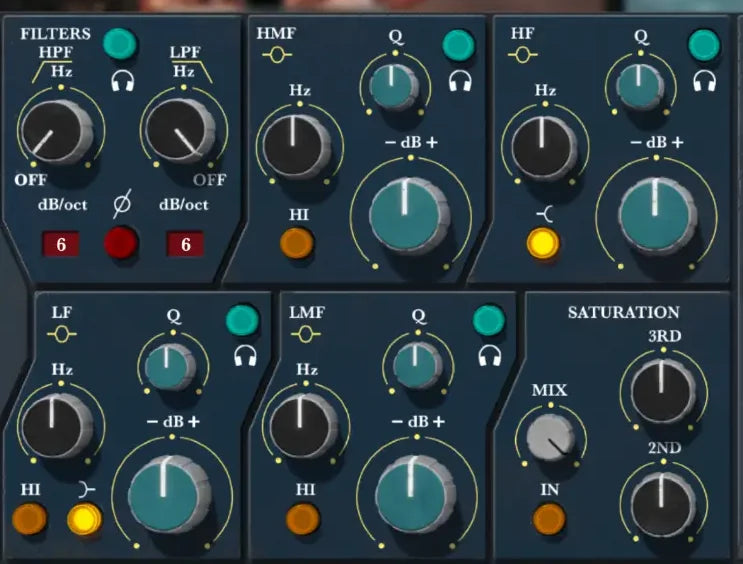Toggle the red phase invert button

[121, 243]
